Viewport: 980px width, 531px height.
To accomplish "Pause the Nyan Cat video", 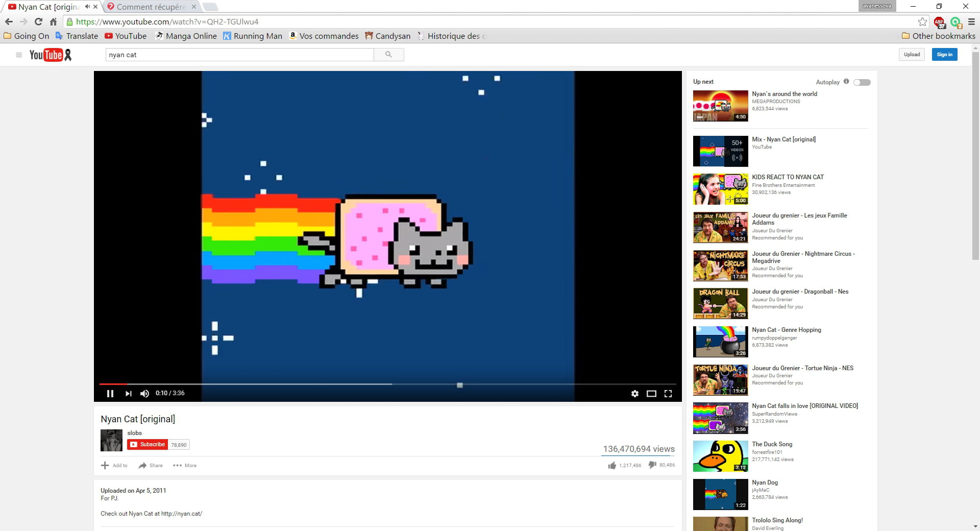I will [110, 394].
